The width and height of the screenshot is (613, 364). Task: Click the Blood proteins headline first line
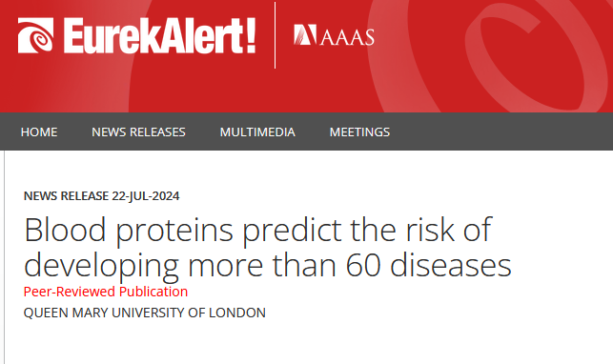(257, 231)
